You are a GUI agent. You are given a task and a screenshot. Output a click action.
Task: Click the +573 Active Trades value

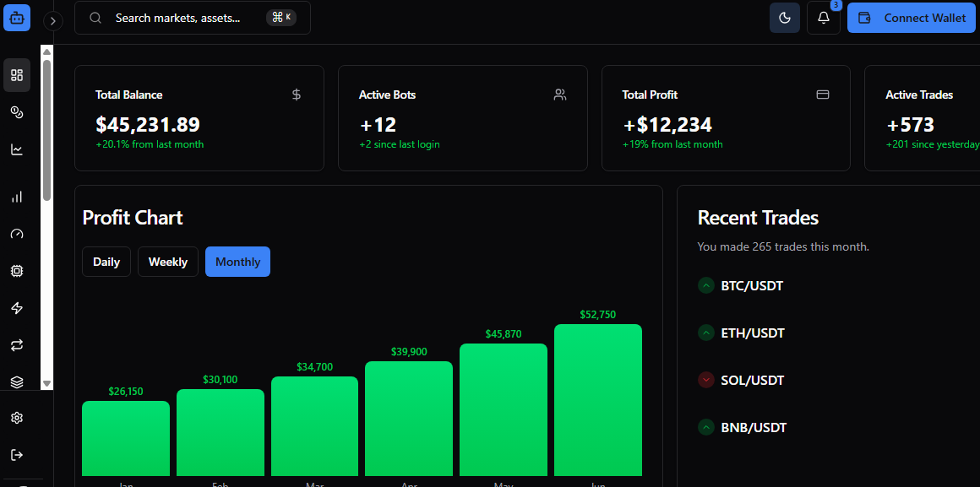[910, 124]
